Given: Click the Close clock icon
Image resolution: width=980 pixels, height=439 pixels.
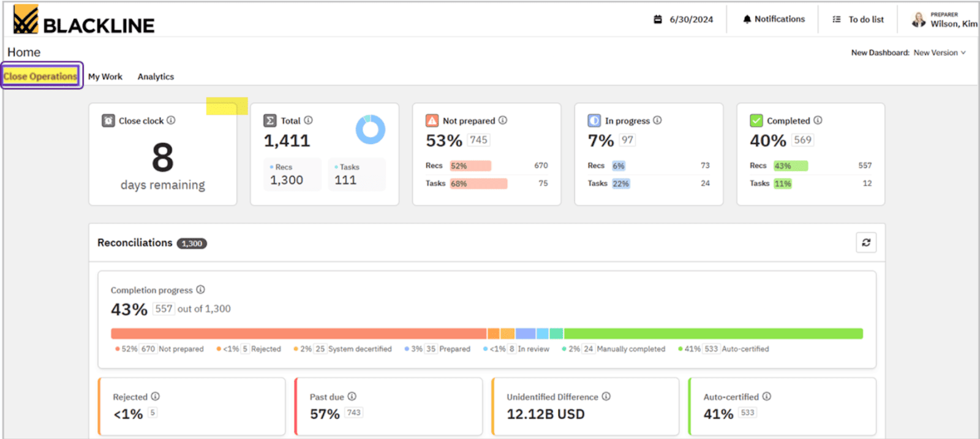Looking at the screenshot, I should click(108, 121).
